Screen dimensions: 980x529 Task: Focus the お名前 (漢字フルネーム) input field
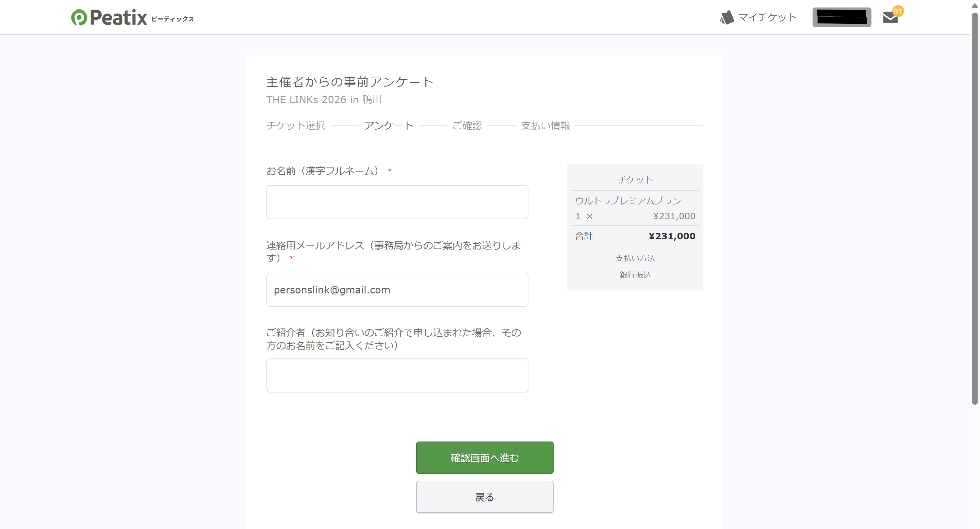tap(397, 202)
